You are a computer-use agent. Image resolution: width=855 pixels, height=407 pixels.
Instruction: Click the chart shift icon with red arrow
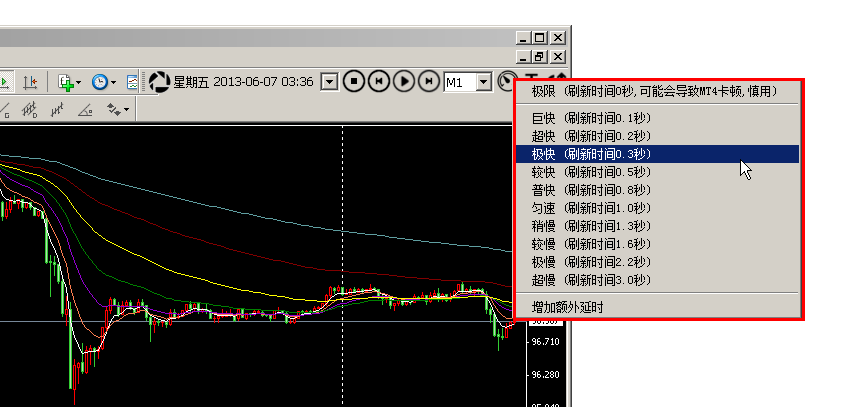click(31, 81)
